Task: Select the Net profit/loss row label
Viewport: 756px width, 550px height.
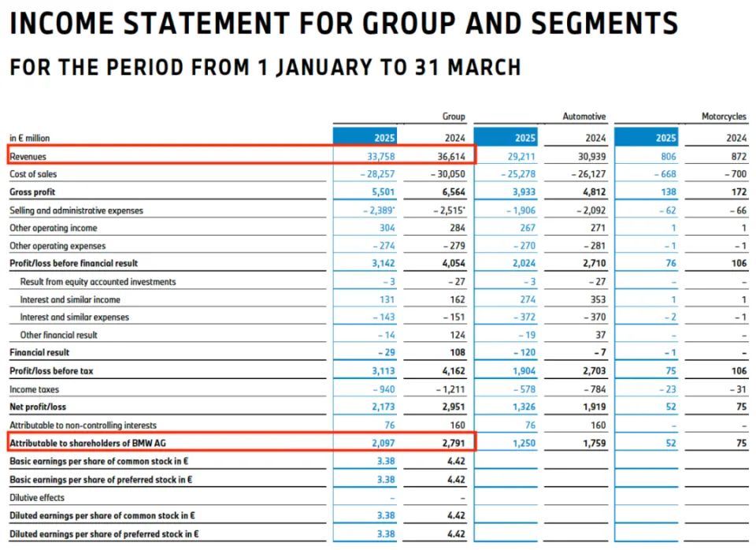Action: pyautogui.click(x=38, y=407)
